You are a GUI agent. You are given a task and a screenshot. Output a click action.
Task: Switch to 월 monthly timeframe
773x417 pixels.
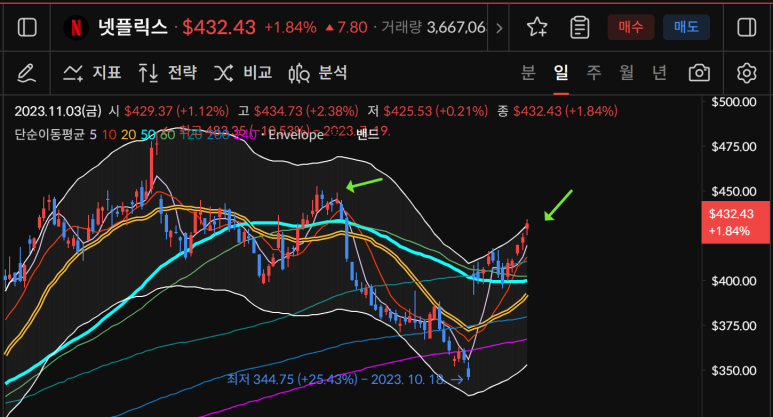[x=627, y=73]
